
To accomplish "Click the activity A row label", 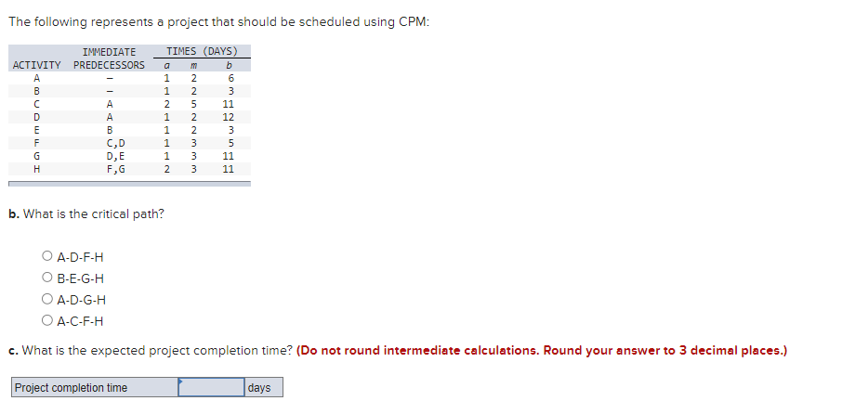I will (x=36, y=78).
